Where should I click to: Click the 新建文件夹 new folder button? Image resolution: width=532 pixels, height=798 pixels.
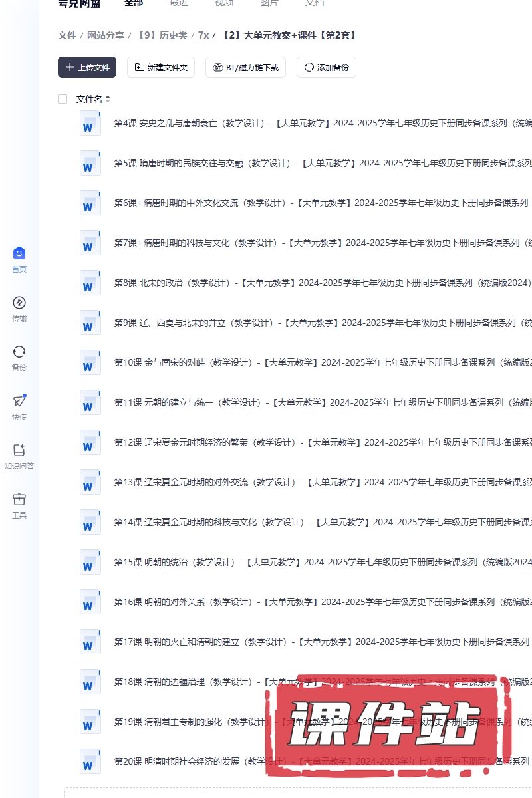click(161, 67)
